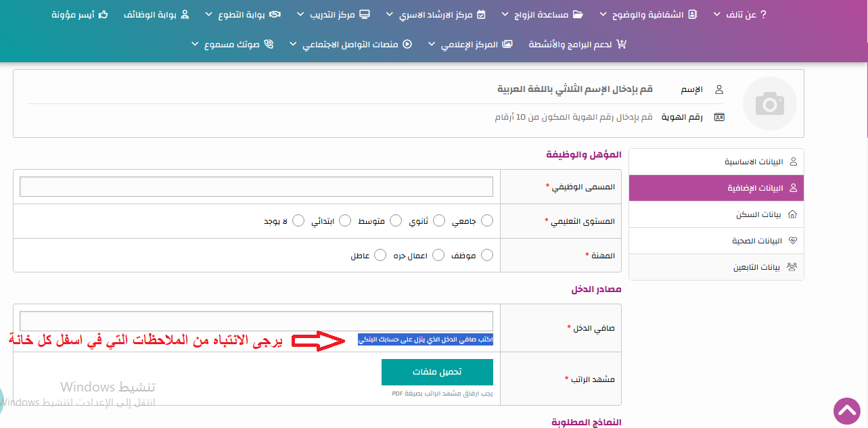Screen dimensions: 868x428
Task: Click the heart icon beside البيانات الصحية
Action: (793, 241)
